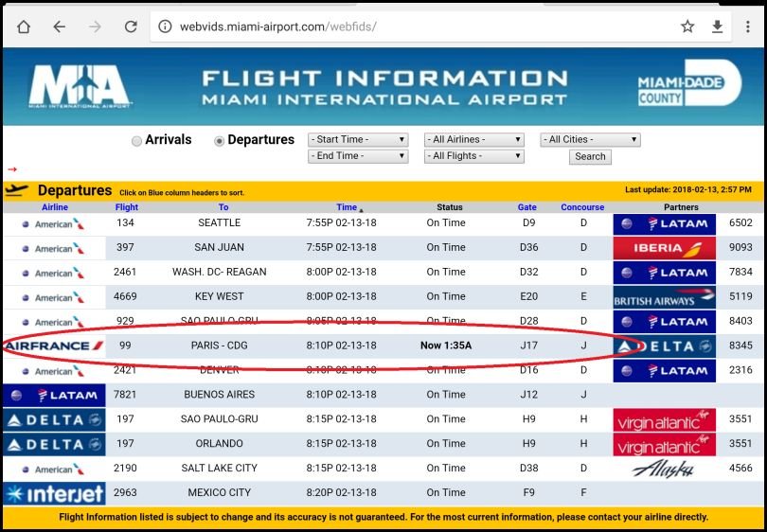Click the MIA airport logo
The height and width of the screenshot is (532, 767).
point(80,86)
